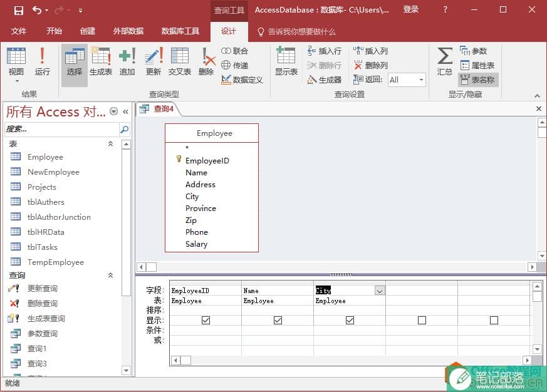Click the search magnifier in navigation pane
Screen dimensions: 547x392
[x=124, y=130]
